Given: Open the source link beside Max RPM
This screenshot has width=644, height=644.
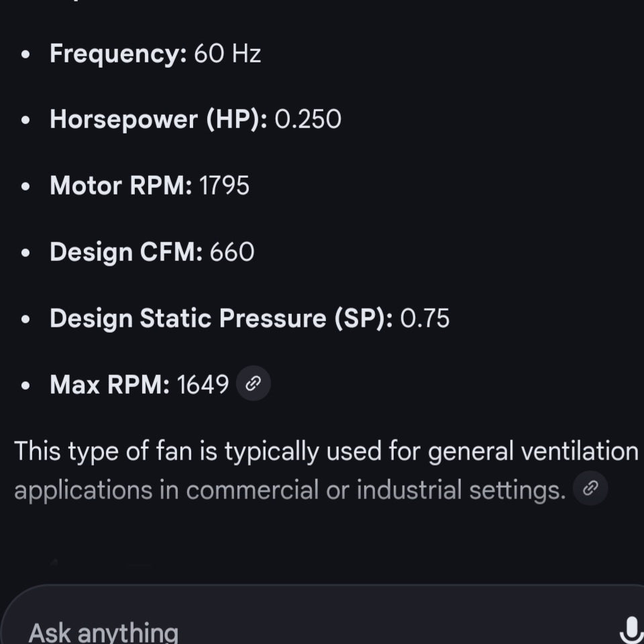Looking at the screenshot, I should point(253,384).
